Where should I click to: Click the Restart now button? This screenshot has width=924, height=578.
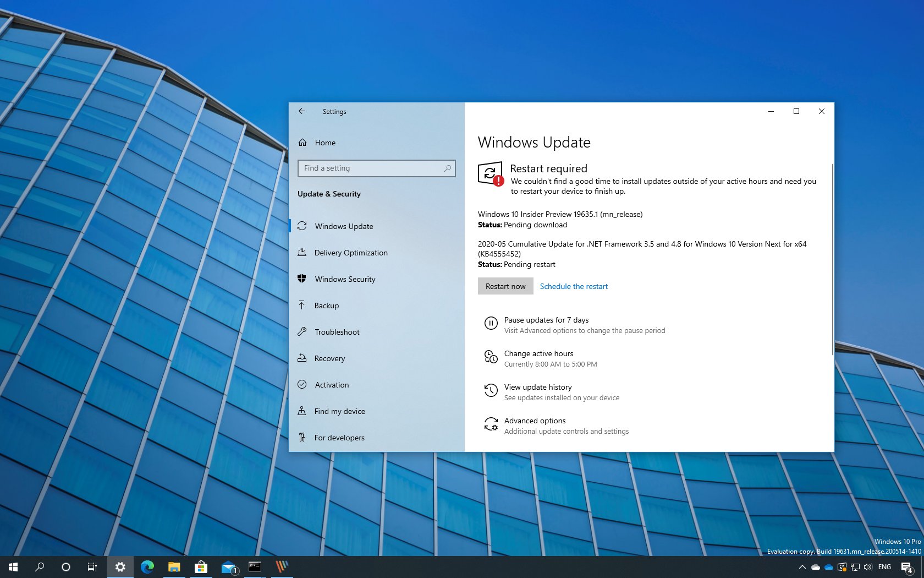505,286
